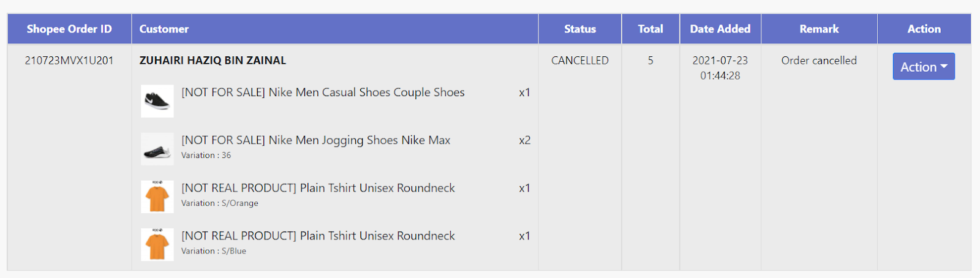This screenshot has width=980, height=278.
Task: Click customer name ZUHAIRI HAZIQ BIN ZAINAL
Action: [x=213, y=61]
